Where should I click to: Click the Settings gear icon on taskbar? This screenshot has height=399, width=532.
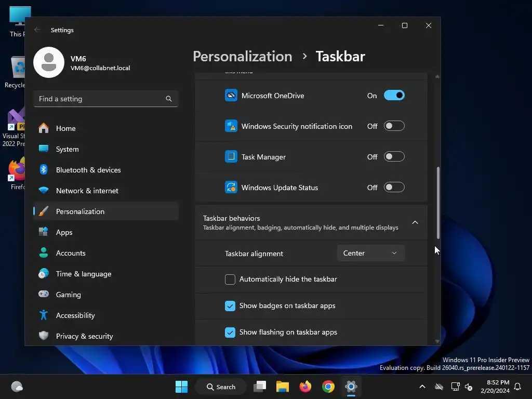(x=351, y=387)
